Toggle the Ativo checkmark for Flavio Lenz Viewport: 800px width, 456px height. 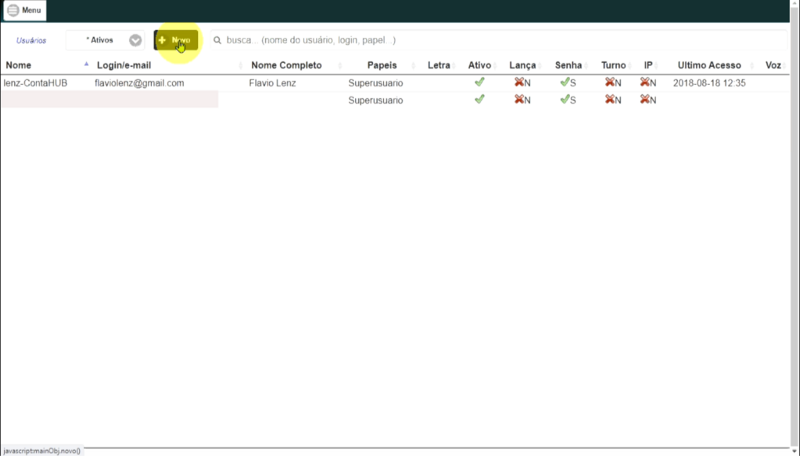click(x=479, y=82)
